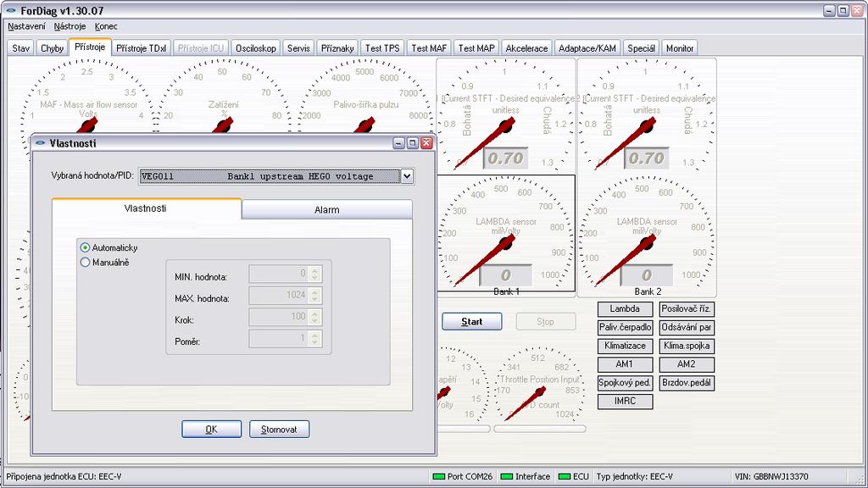Click the Bank 1 LAMBDA sensor gauge
The width and height of the screenshot is (868, 488).
click(506, 234)
